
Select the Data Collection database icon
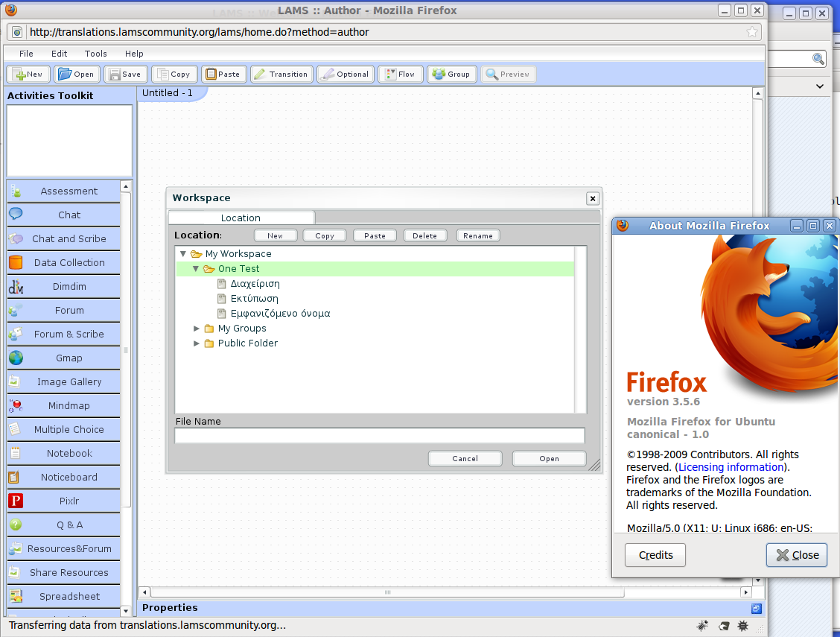16,262
